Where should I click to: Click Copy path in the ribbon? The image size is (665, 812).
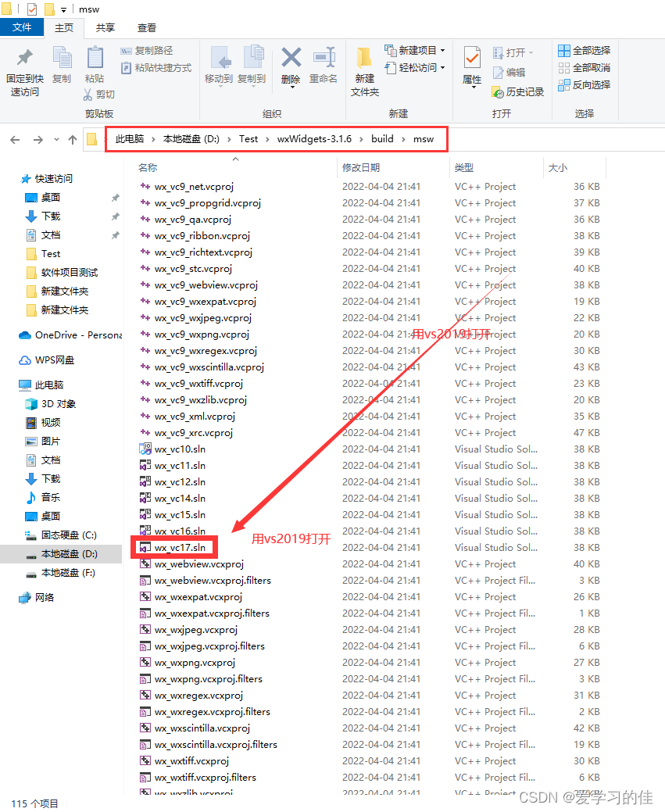[147, 51]
